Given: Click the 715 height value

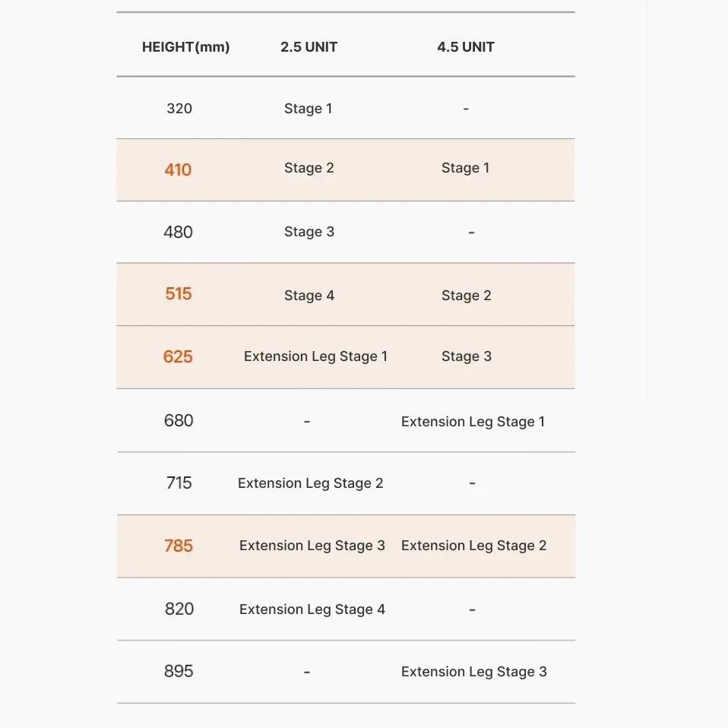Looking at the screenshot, I should (x=179, y=483).
